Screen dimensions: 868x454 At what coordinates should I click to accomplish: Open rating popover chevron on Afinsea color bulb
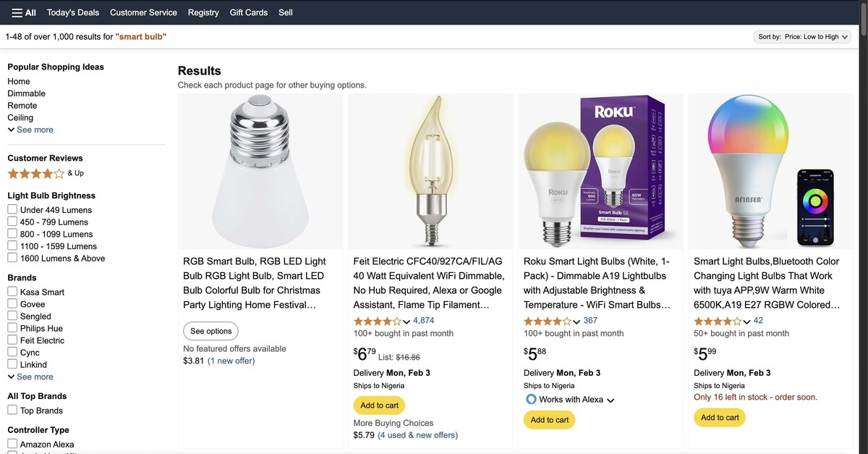[x=747, y=321]
